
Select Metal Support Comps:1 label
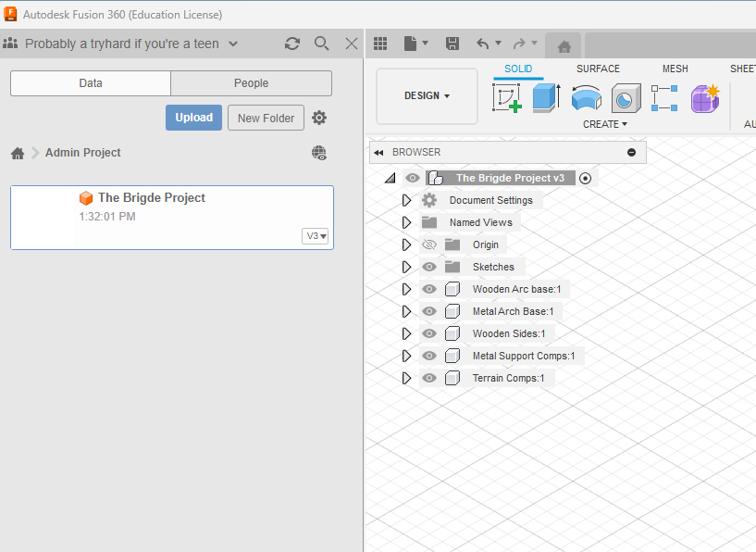coord(524,356)
